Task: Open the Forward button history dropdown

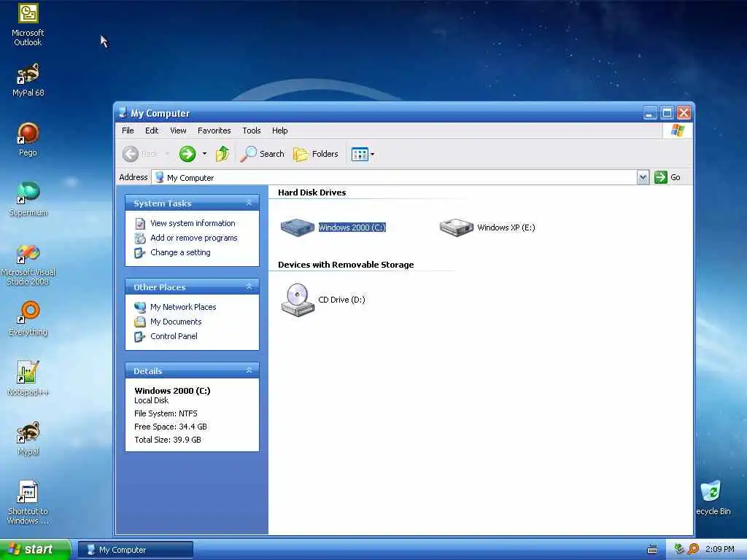Action: [205, 154]
